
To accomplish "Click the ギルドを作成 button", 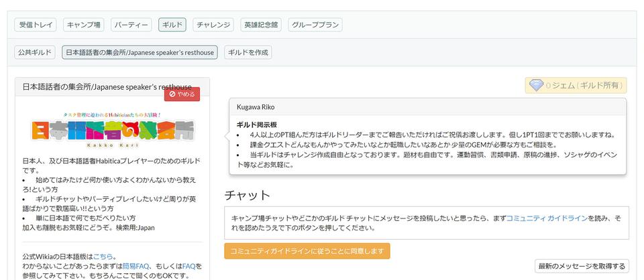I will (248, 52).
